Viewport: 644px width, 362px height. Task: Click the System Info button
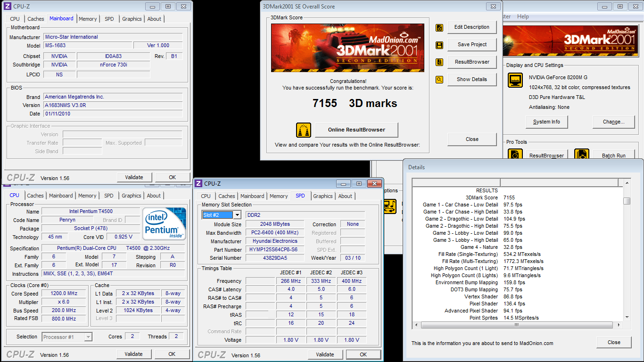click(547, 122)
